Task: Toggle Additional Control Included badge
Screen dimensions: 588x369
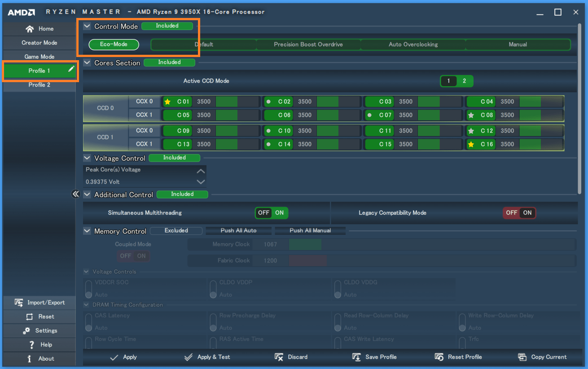Action: (x=182, y=194)
